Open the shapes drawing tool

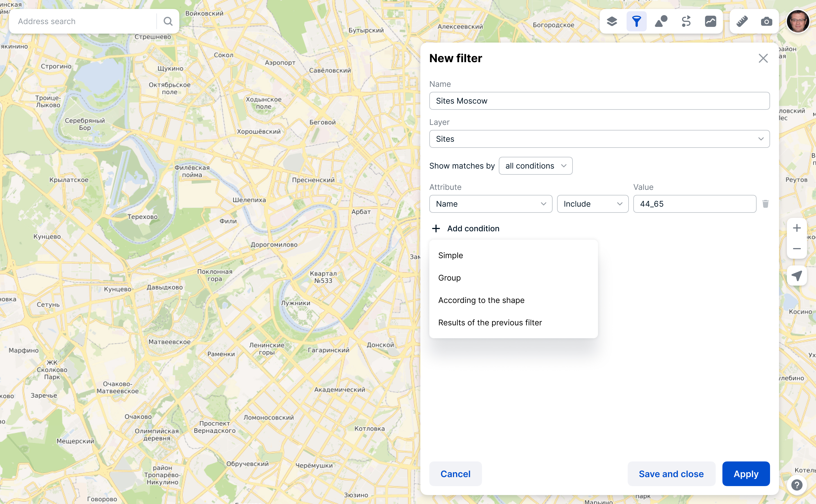661,21
